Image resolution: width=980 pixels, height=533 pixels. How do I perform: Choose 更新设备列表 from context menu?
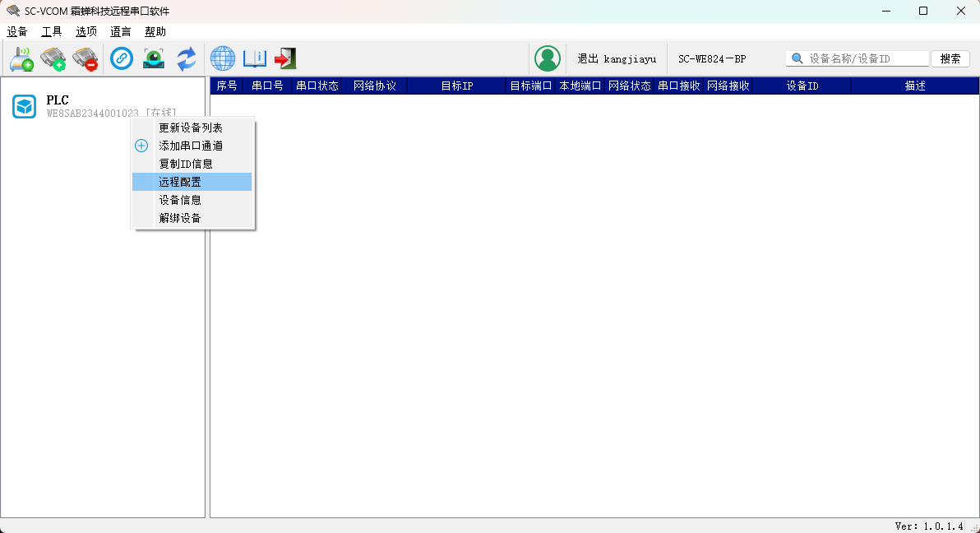pos(192,127)
